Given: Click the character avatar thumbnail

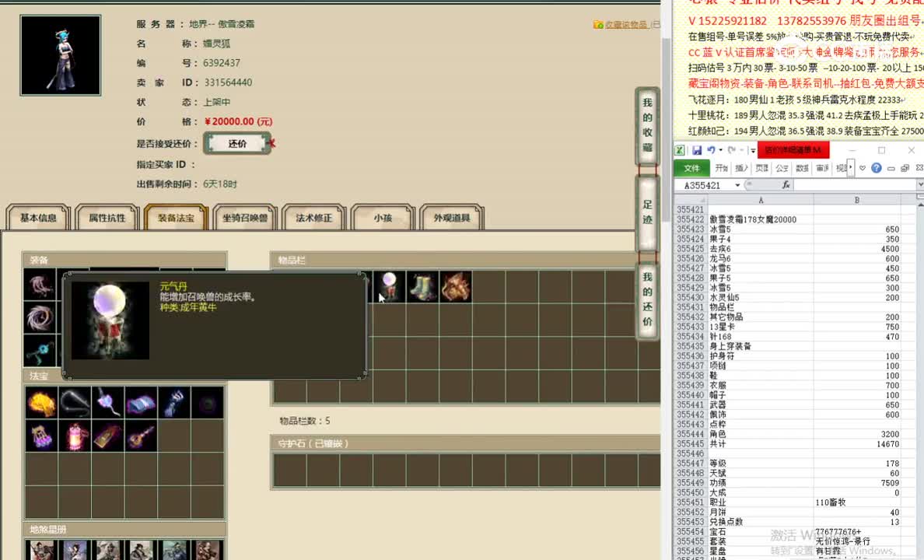Looking at the screenshot, I should point(61,55).
